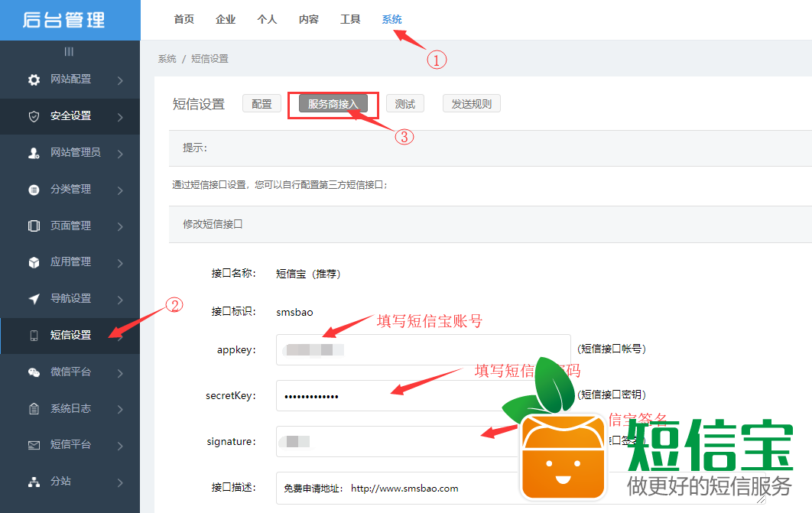Viewport: 812px width, 513px height.
Task: Click the user icon for 网站管理员
Action: [34, 153]
